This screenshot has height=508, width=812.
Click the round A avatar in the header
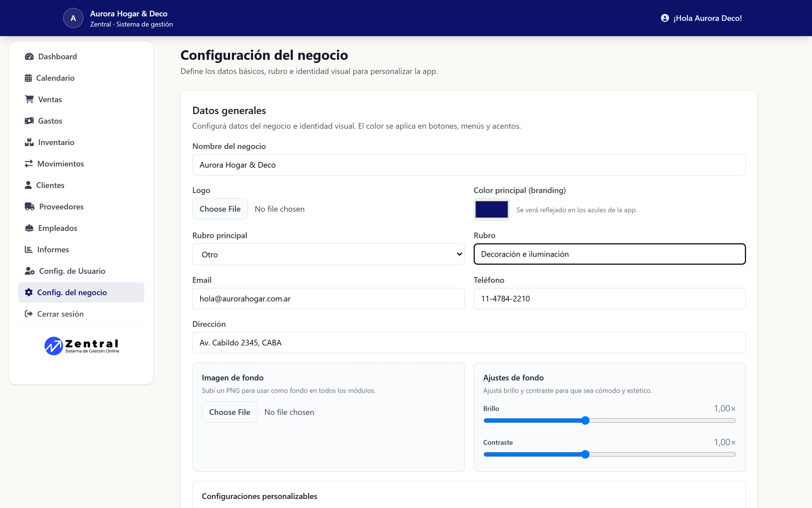[x=73, y=18]
